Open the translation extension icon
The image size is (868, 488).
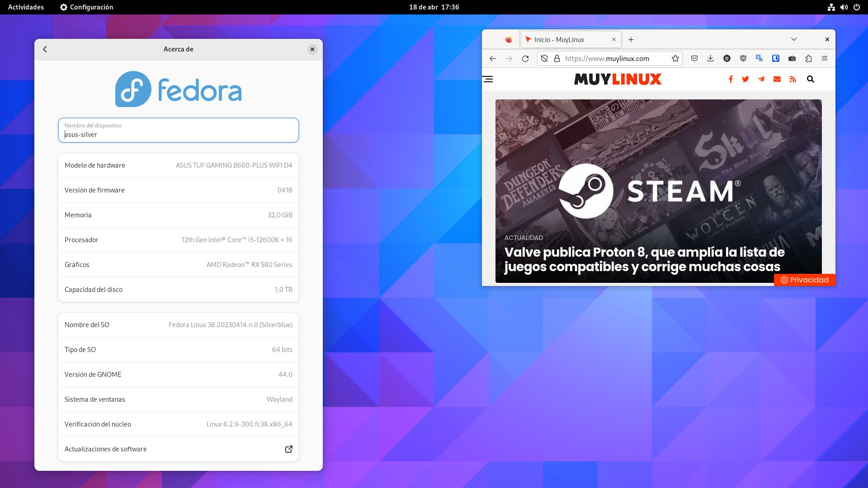[x=759, y=58]
